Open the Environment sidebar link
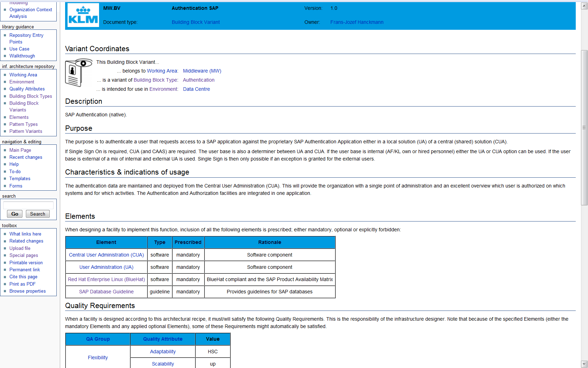The height and width of the screenshot is (368, 588). click(22, 82)
